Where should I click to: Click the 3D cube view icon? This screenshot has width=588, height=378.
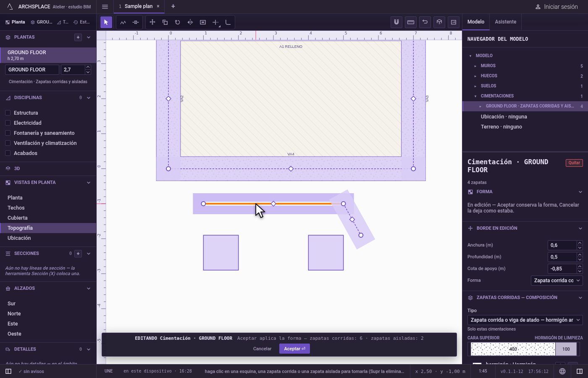pos(439,22)
